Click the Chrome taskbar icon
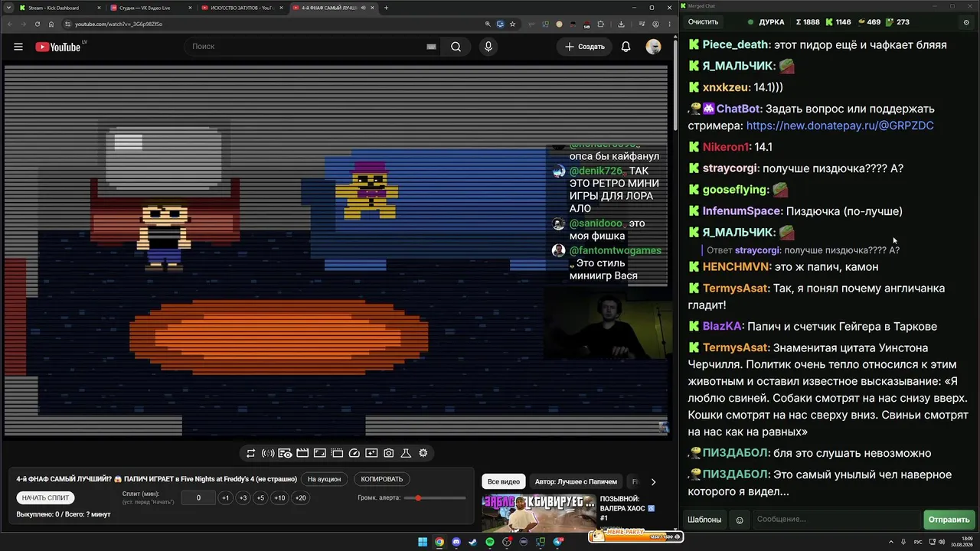Viewport: 980px width, 551px height. (x=439, y=543)
